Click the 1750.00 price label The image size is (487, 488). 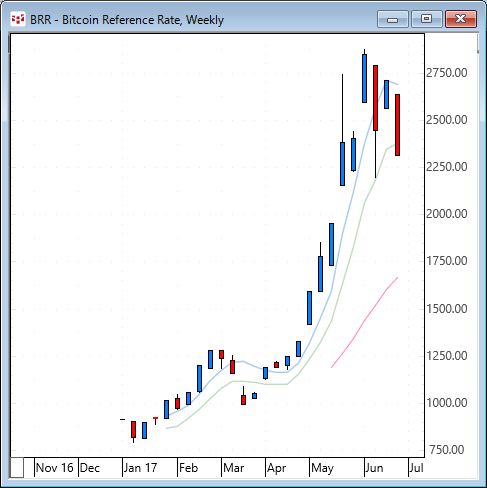pyautogui.click(x=447, y=261)
